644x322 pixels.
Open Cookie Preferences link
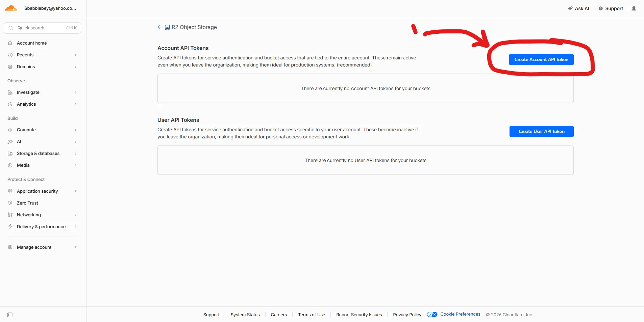click(460, 314)
